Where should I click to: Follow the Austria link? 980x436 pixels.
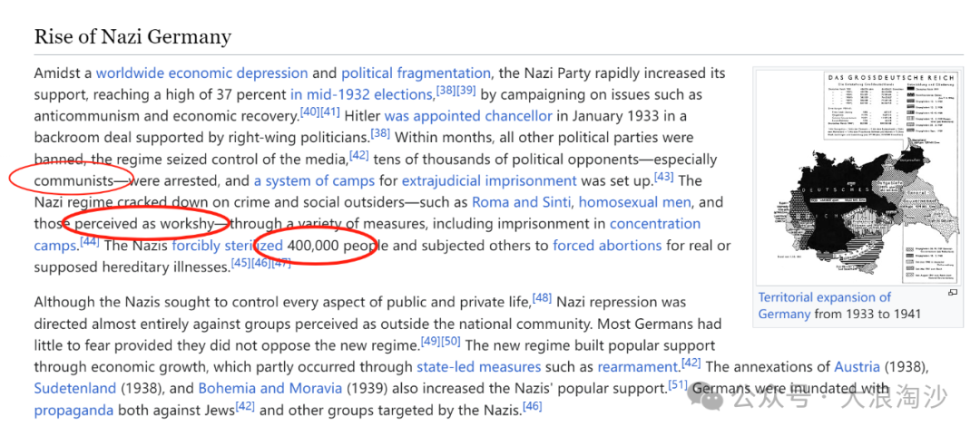click(x=857, y=367)
